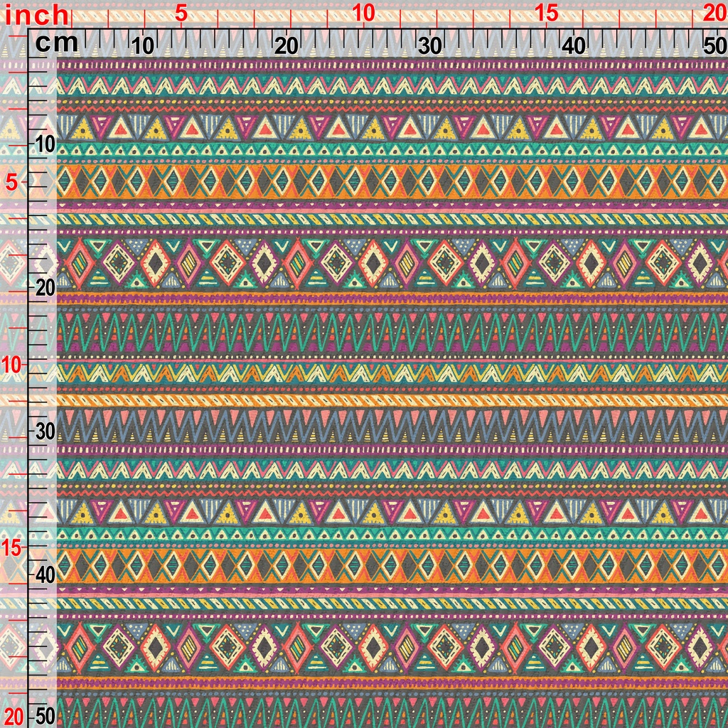
Task: Click the "50" mark on the top cm ruler
Action: coord(715,46)
